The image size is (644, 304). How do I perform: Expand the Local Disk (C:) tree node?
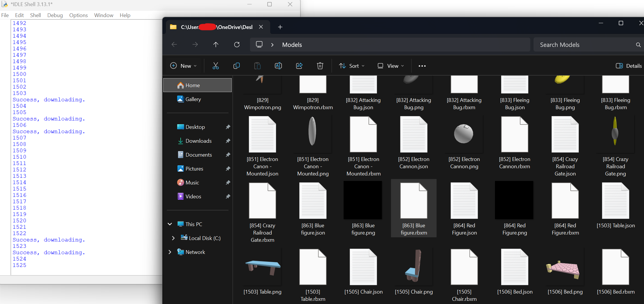click(x=173, y=238)
